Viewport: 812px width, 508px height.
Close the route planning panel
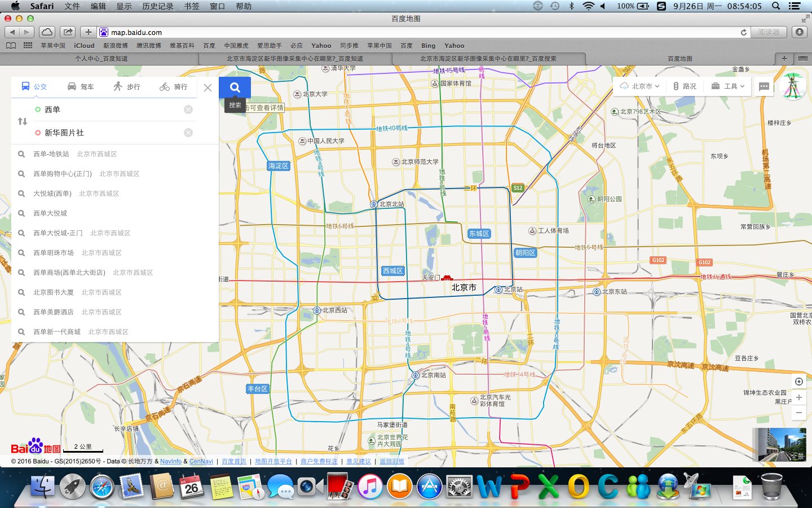tap(208, 87)
